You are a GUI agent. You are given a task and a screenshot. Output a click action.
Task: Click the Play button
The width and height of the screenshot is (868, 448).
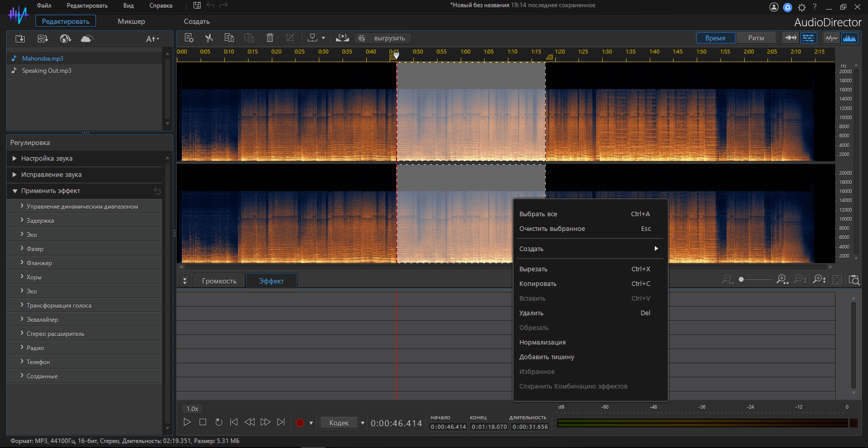187,422
